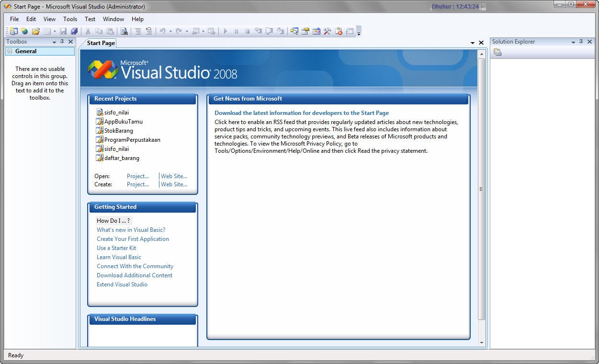Screen dimensions: 599x364
Task: Open the Error List via its toolbar icon
Action: coord(339,31)
